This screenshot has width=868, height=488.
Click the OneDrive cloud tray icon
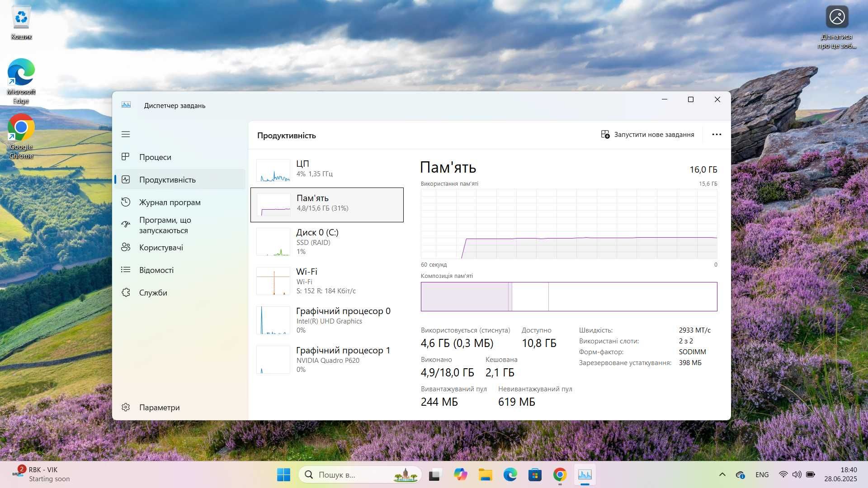pyautogui.click(x=740, y=475)
